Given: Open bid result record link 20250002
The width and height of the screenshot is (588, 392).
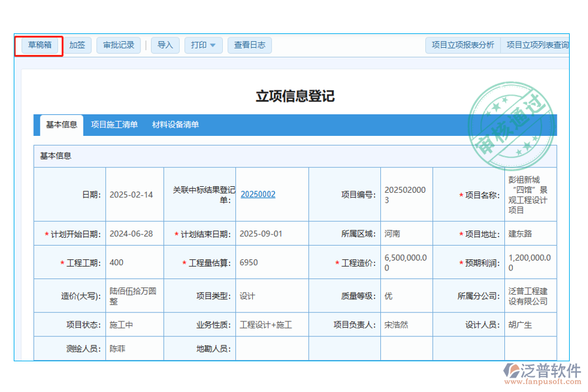Looking at the screenshot, I should click(257, 194).
